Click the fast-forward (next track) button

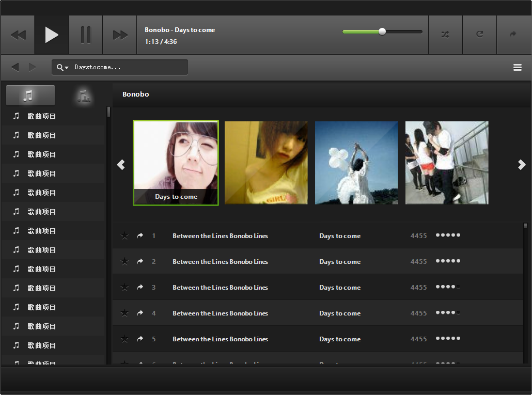(120, 35)
